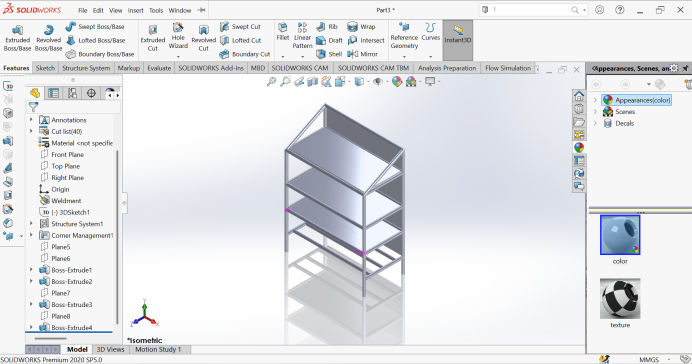
Task: Open Reference Geometry tools
Action: [x=404, y=35]
